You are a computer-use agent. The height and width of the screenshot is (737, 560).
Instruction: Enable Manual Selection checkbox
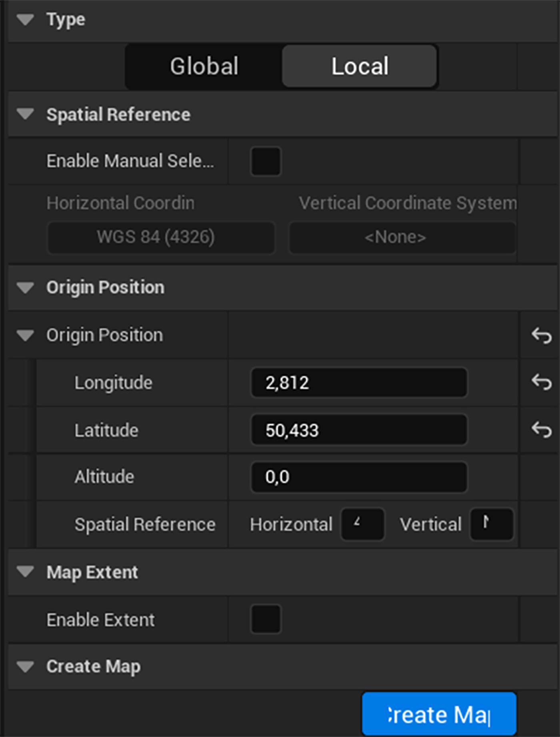[266, 161]
